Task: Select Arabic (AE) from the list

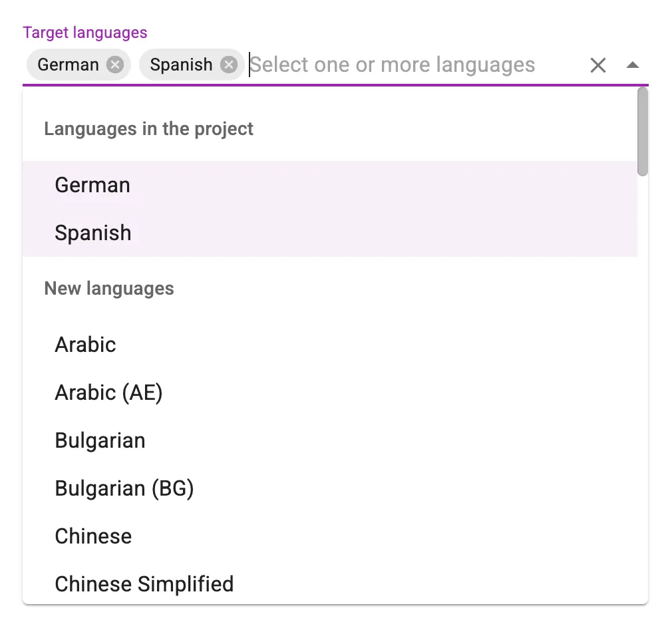Action: click(108, 393)
